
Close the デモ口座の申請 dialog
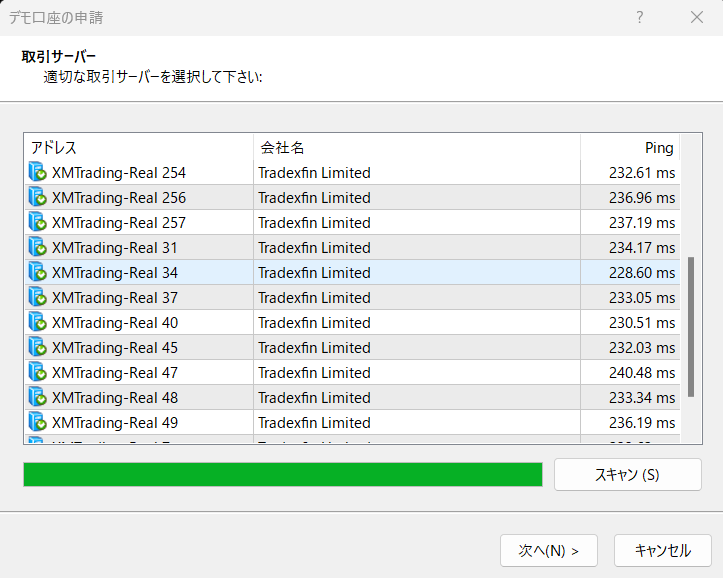[x=697, y=18]
